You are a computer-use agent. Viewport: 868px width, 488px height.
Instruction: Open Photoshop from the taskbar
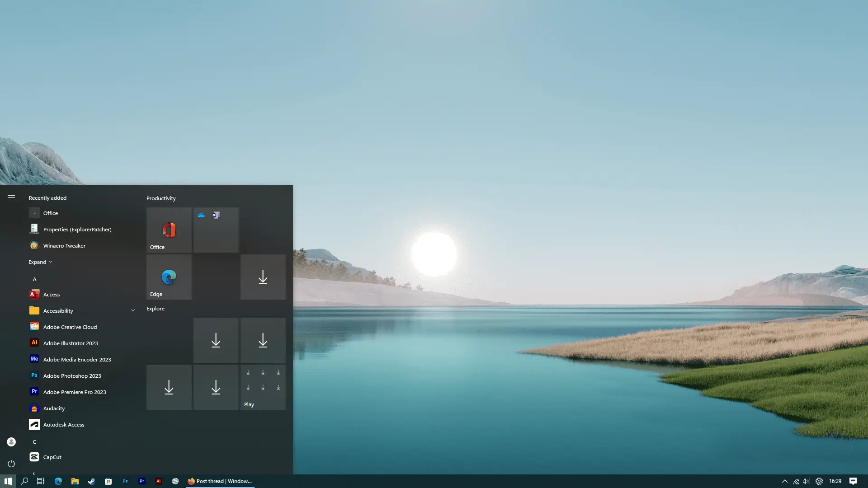125,481
